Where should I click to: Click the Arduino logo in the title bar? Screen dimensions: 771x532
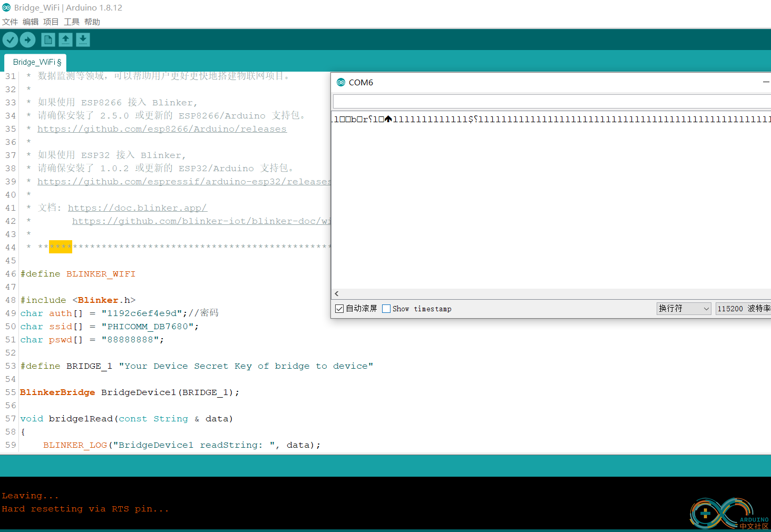[6, 7]
